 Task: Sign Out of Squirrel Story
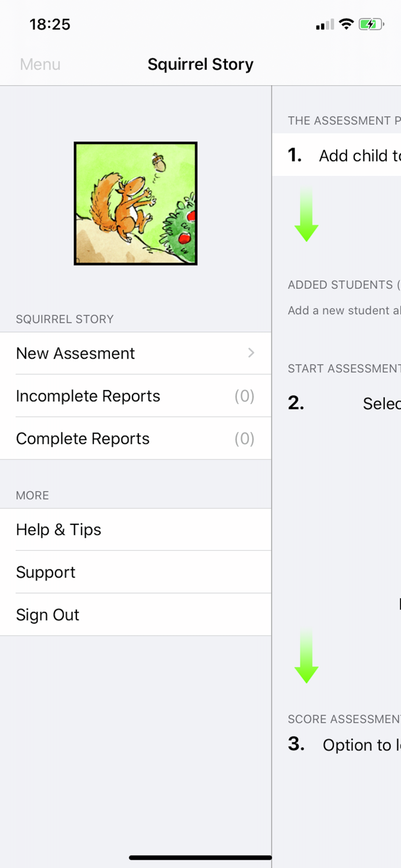click(x=47, y=615)
